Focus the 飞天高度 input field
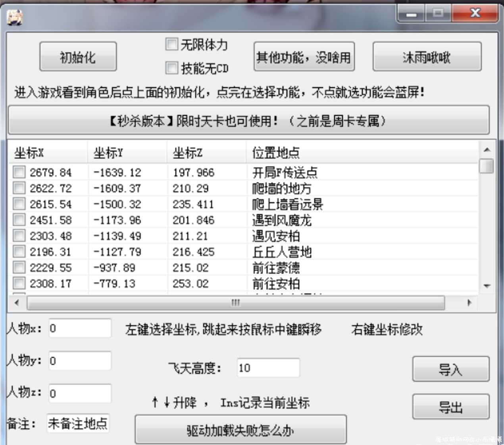Viewport: 504px width, 445px height. 268,368
